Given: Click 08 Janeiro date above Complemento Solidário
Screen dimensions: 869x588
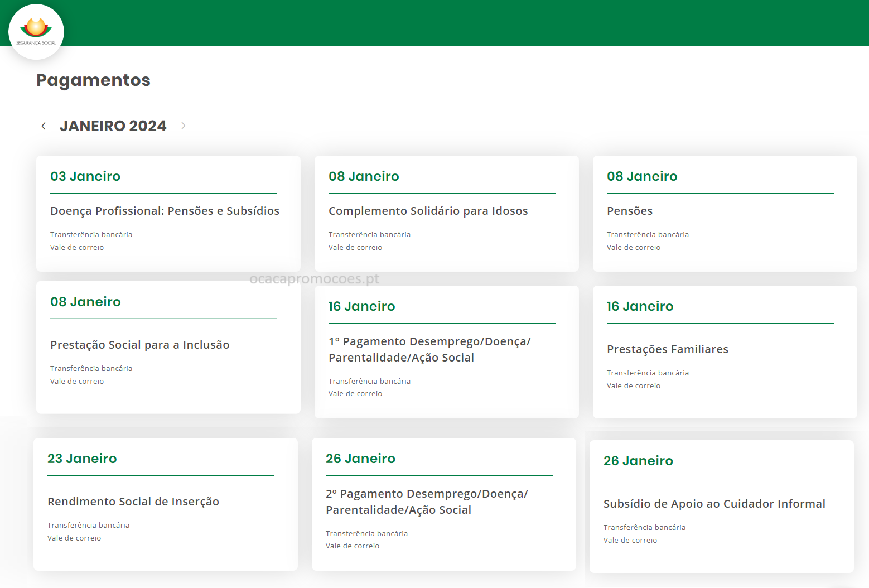Looking at the screenshot, I should click(364, 176).
